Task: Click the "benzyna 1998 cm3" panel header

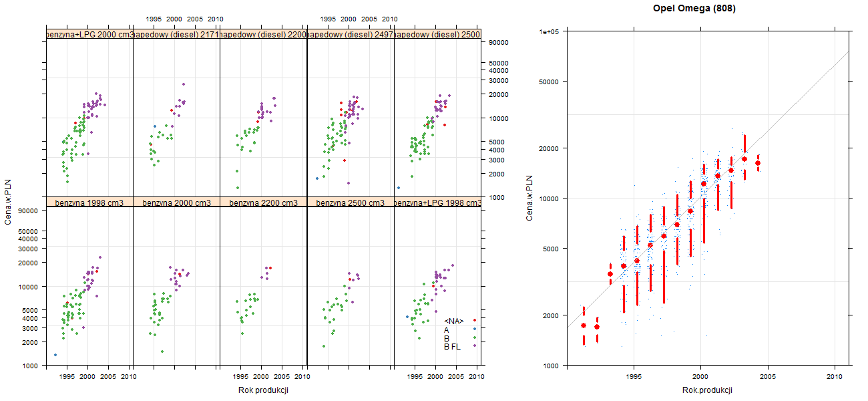Action: 89,203
